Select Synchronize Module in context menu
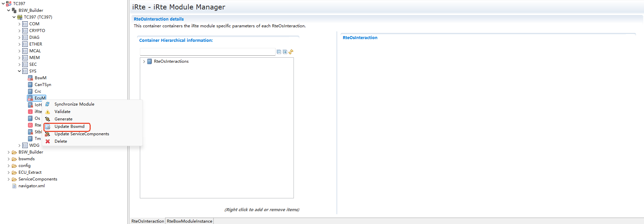644x224 pixels. click(74, 104)
